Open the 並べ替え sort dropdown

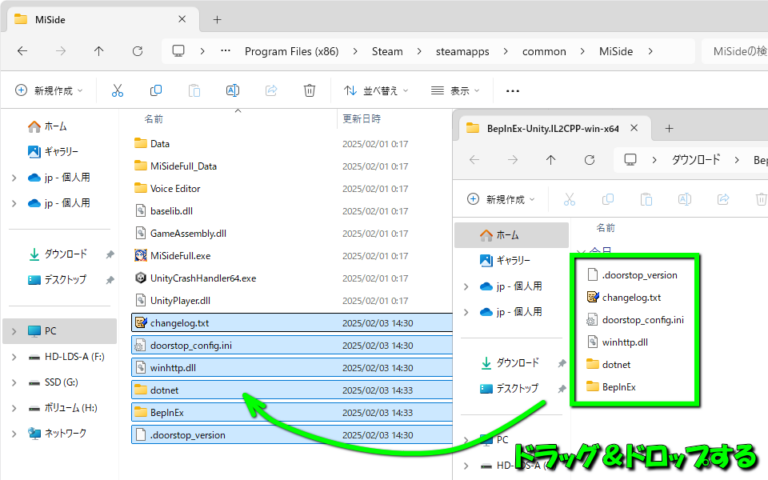click(x=377, y=90)
